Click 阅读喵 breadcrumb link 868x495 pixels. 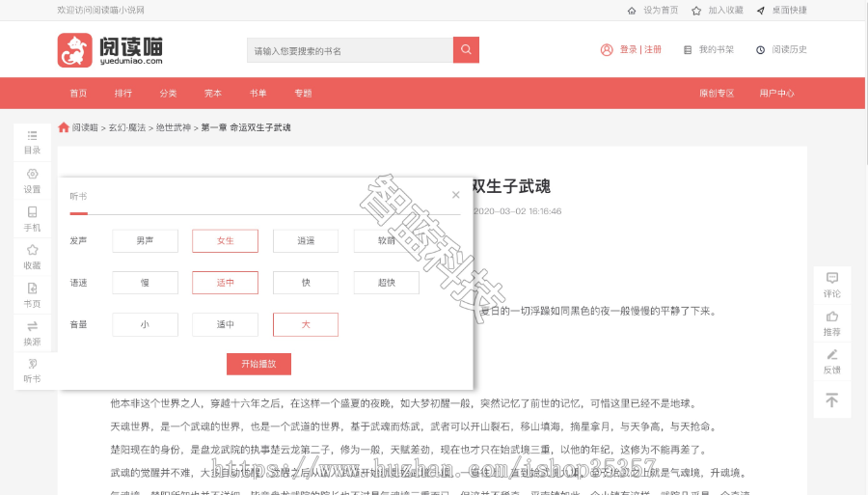click(85, 127)
